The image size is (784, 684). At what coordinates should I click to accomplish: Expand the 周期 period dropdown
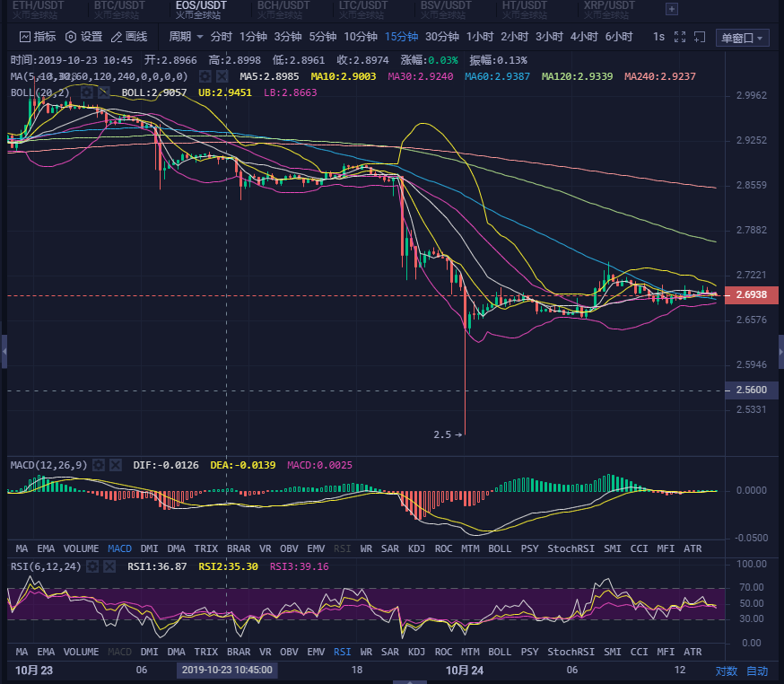click(x=185, y=37)
